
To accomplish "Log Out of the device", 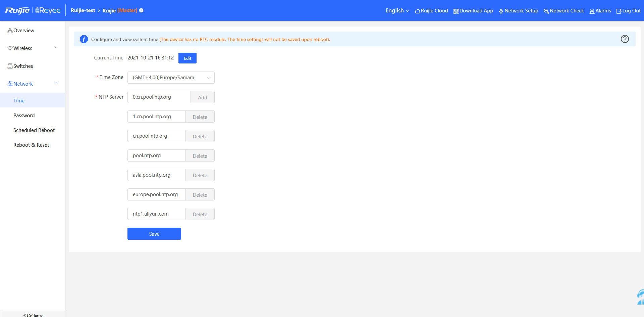I will tap(629, 11).
